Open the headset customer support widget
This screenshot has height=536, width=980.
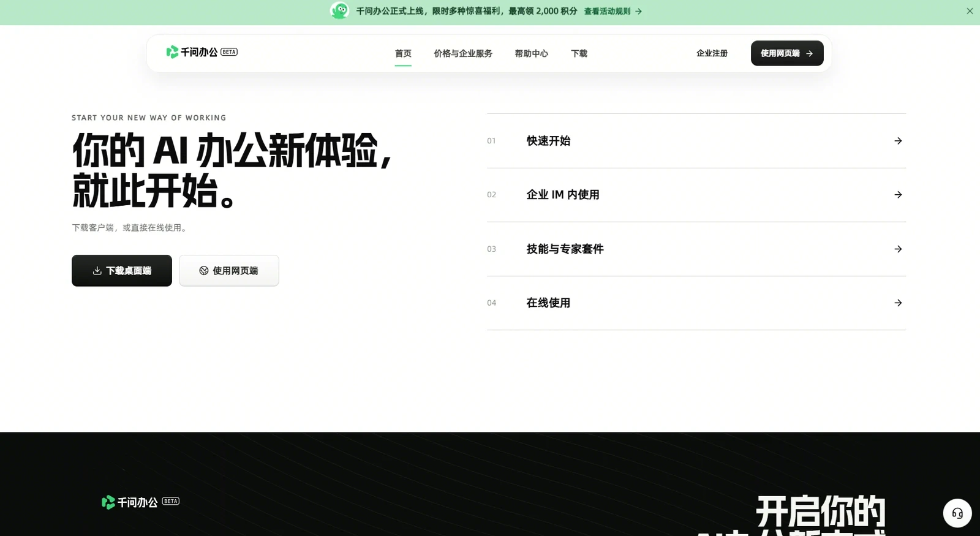click(957, 513)
